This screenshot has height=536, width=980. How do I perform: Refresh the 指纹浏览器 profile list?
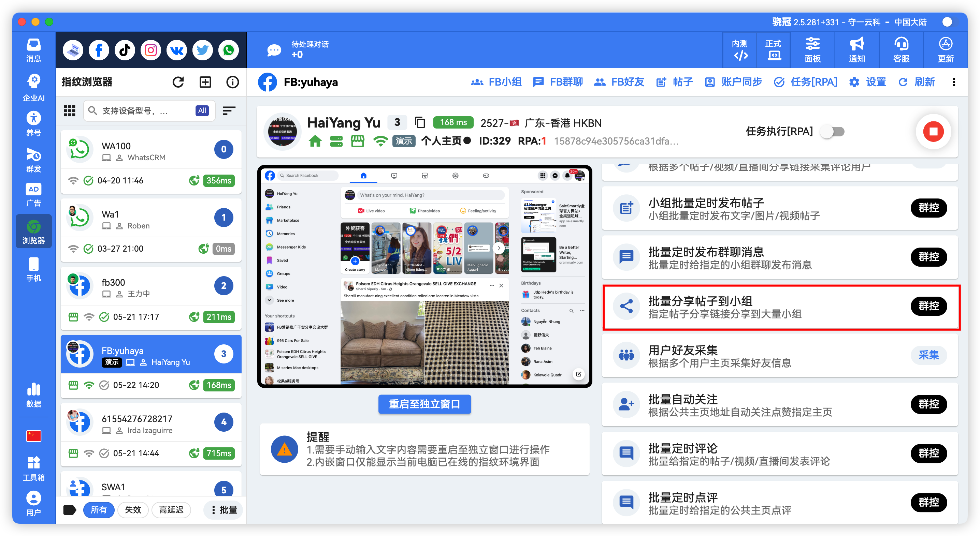[x=178, y=82]
